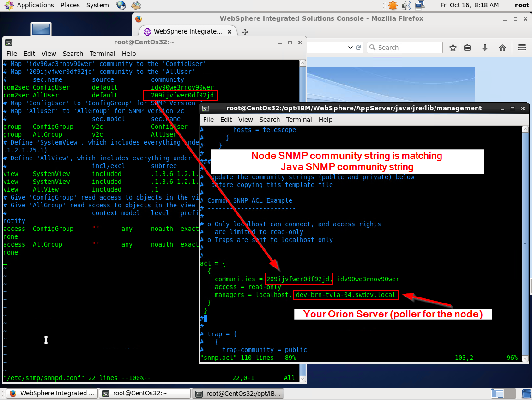Click scroll-up arrow in management terminal scrollbar
The width and height of the screenshot is (532, 400).
click(x=525, y=129)
